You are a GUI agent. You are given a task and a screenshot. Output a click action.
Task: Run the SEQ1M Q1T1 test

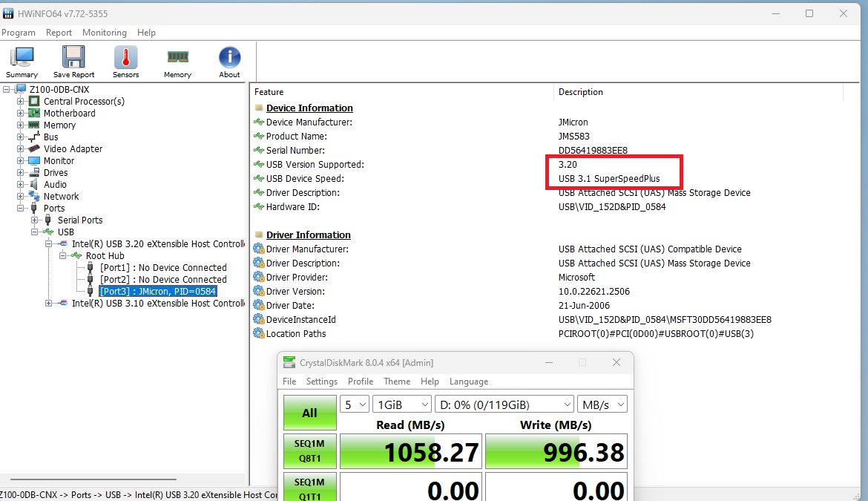click(310, 487)
